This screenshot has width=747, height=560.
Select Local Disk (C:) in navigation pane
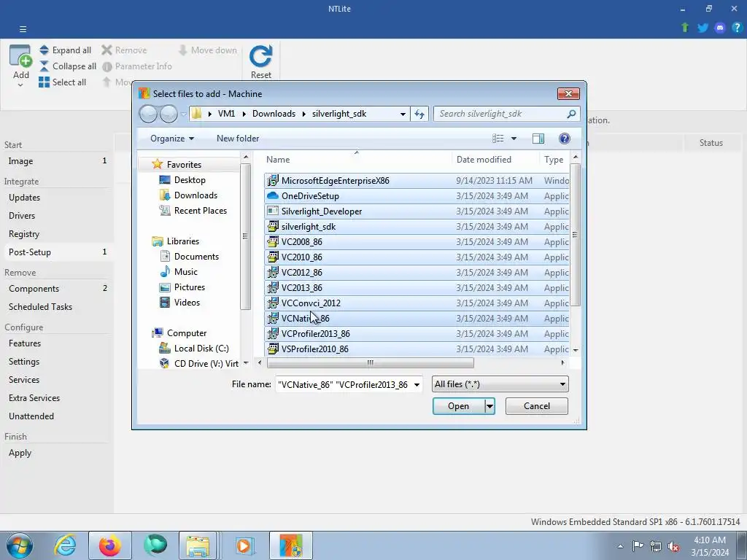point(201,348)
